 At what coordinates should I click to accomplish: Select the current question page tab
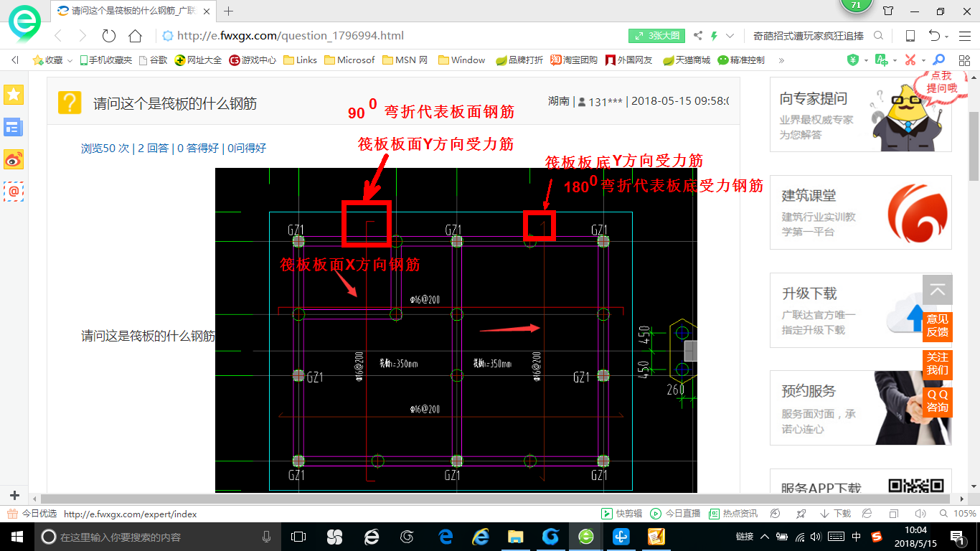(x=133, y=11)
